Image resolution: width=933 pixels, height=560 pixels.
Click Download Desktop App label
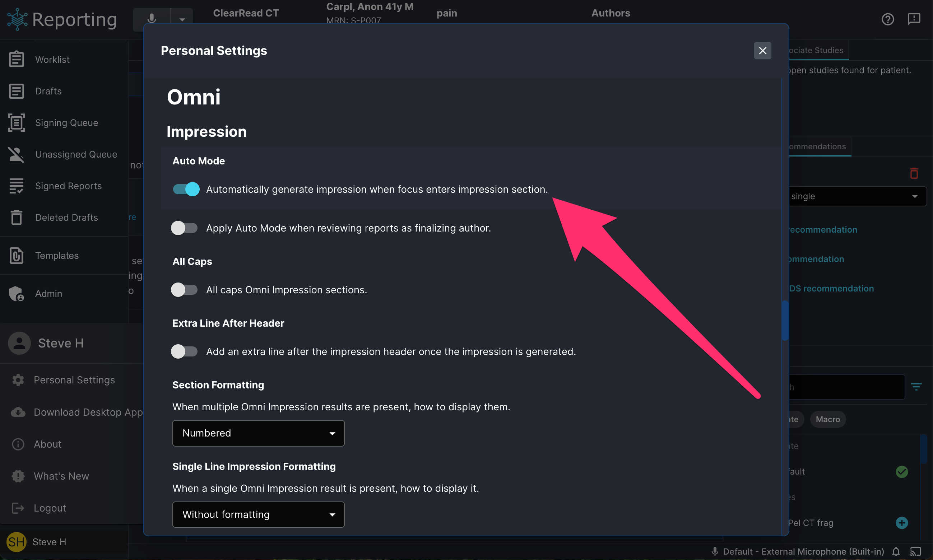[x=88, y=412]
